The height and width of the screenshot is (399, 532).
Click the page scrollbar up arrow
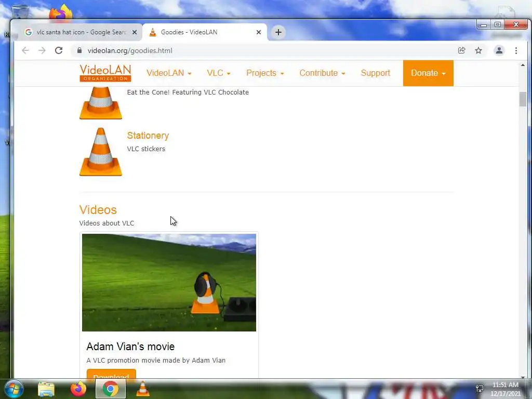[x=523, y=65]
